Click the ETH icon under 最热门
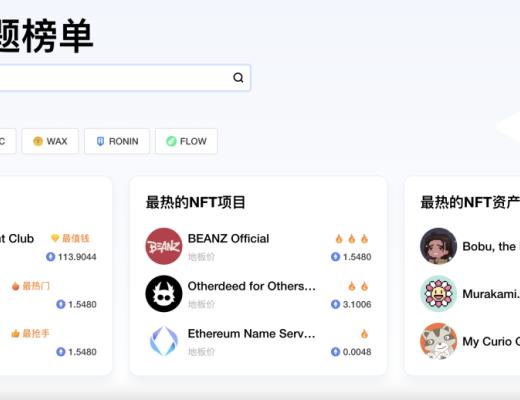The width and height of the screenshot is (520, 400). pos(61,304)
